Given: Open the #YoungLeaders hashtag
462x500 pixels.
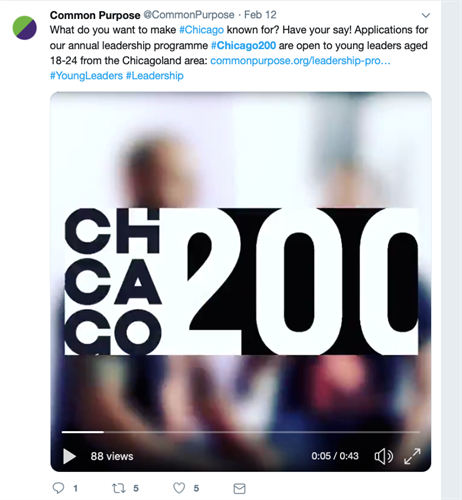Looking at the screenshot, I should pos(86,76).
